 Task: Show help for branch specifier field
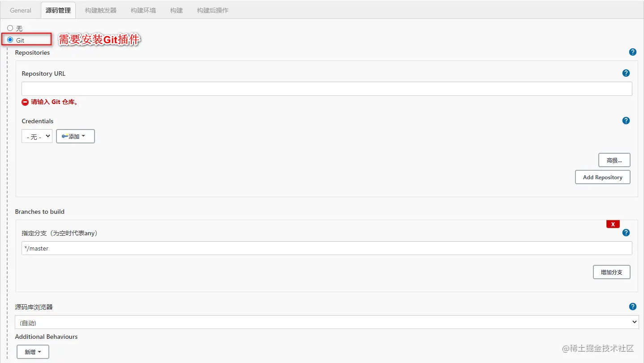click(x=626, y=233)
